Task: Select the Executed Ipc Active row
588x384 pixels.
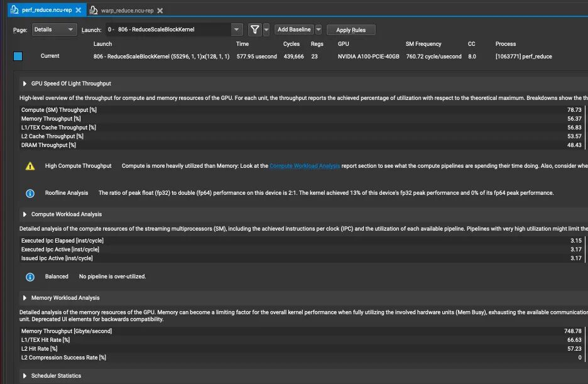Action: coord(302,250)
